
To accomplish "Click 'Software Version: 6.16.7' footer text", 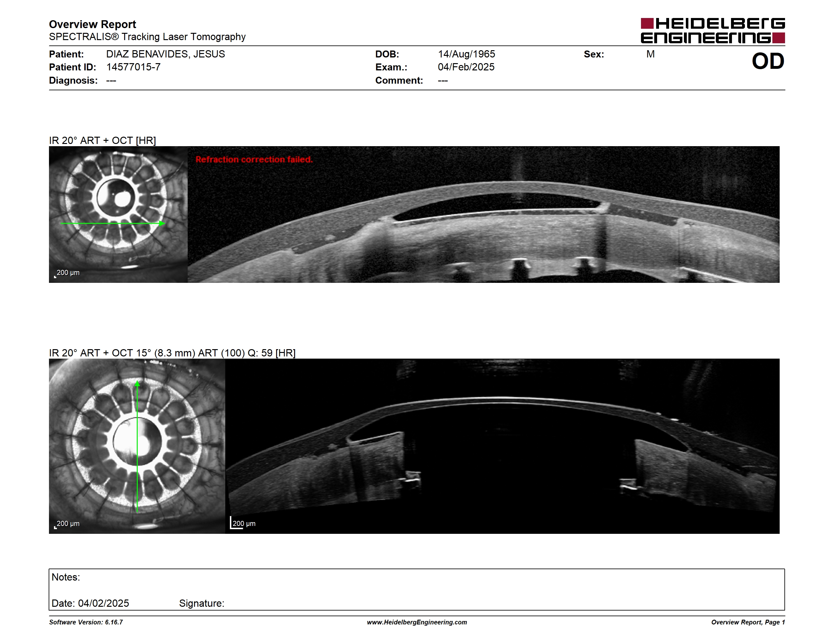I will [86, 622].
